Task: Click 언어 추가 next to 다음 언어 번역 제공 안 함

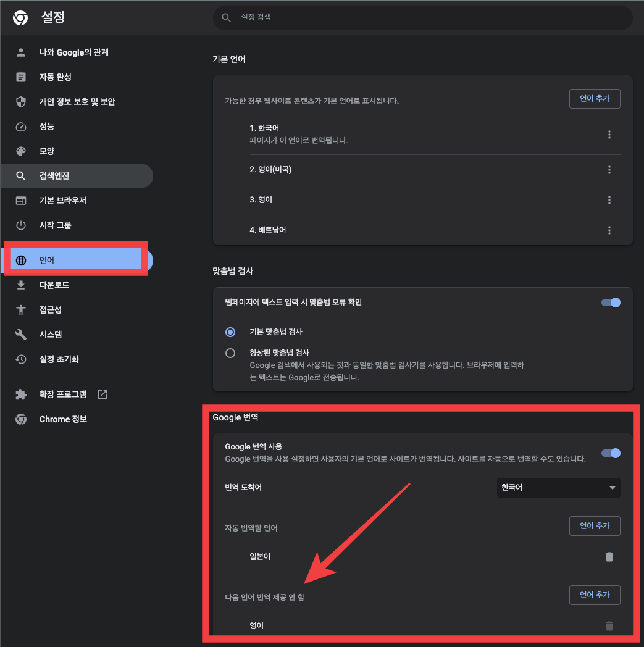Action: pyautogui.click(x=595, y=595)
